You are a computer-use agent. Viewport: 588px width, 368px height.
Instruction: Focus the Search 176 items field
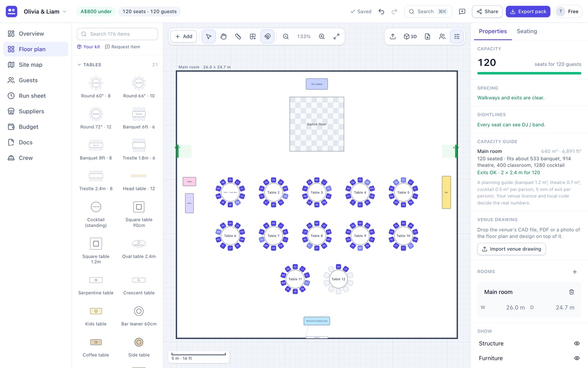(x=117, y=34)
